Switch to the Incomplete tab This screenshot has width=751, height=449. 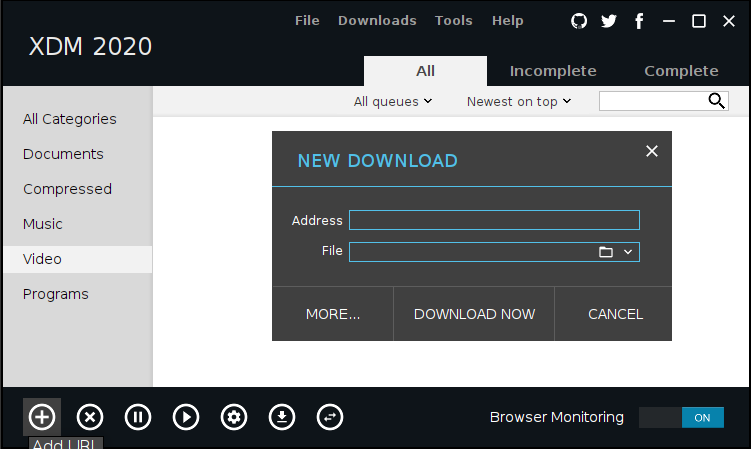(553, 71)
